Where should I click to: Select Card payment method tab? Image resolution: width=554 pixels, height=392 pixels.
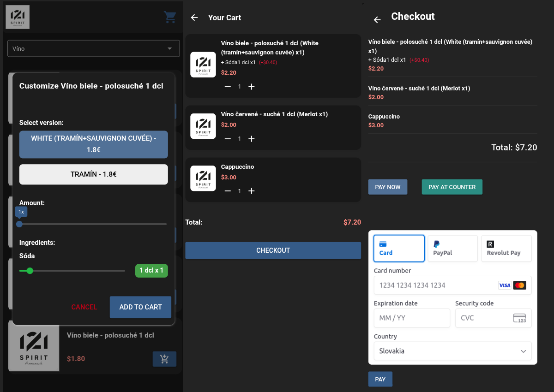399,248
